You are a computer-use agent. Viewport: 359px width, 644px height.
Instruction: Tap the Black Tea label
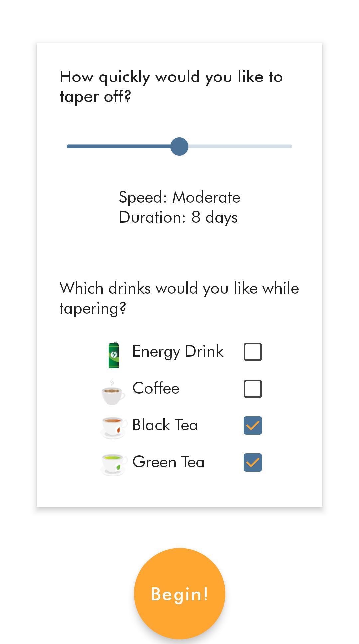point(165,425)
